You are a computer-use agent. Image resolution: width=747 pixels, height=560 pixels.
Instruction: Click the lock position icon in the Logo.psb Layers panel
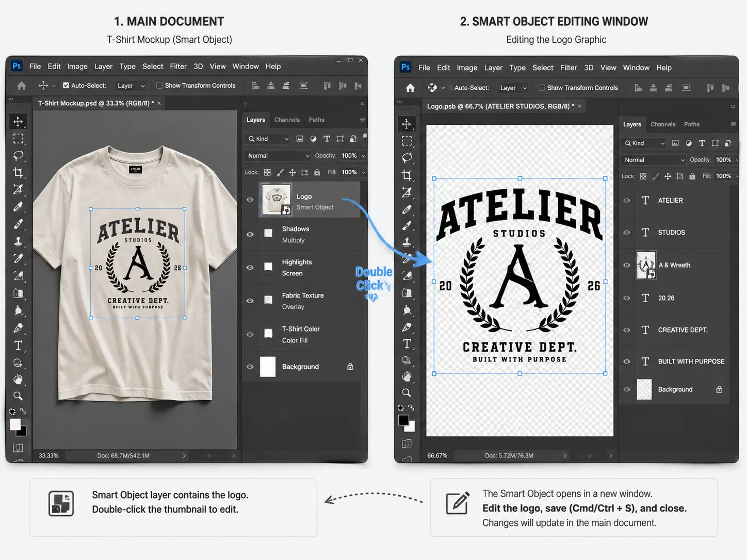click(668, 176)
